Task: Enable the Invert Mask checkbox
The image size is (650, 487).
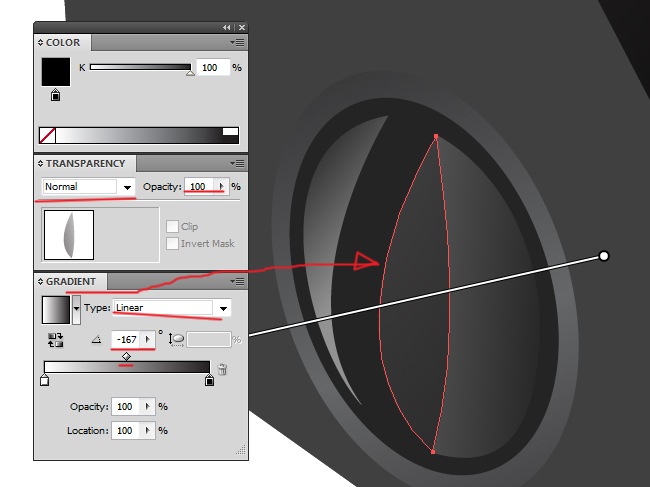Action: click(x=172, y=243)
